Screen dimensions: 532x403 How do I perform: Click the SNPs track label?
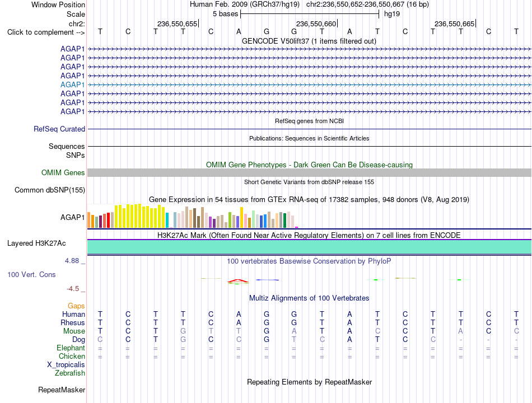tap(76, 155)
